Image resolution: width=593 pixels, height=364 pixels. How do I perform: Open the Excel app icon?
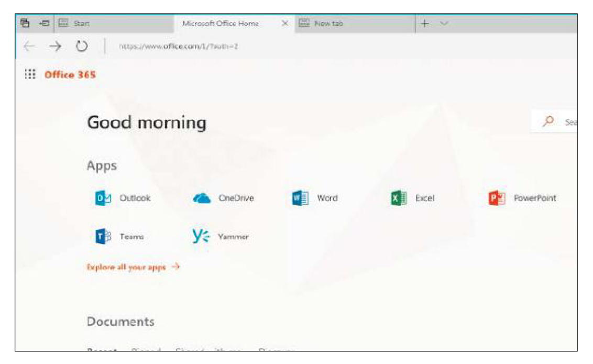click(x=399, y=198)
